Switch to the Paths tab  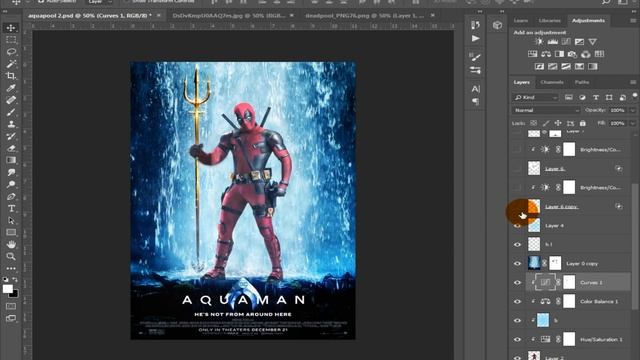click(x=582, y=82)
